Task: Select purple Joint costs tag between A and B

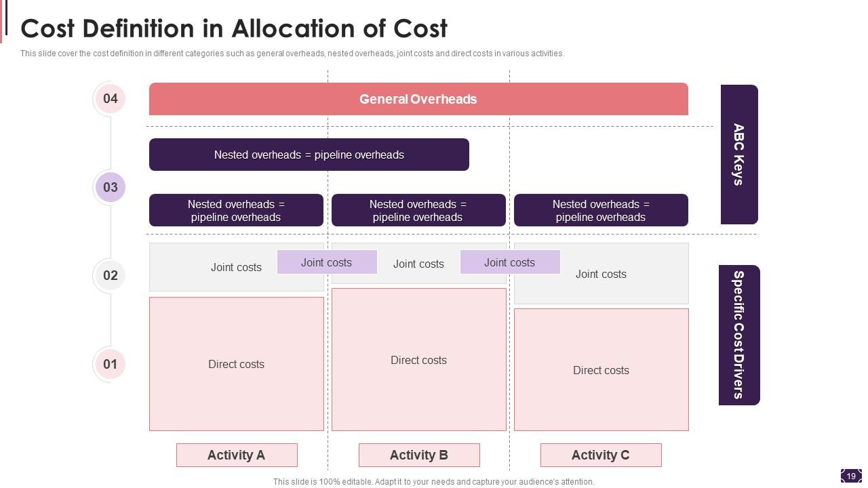Action: click(327, 262)
